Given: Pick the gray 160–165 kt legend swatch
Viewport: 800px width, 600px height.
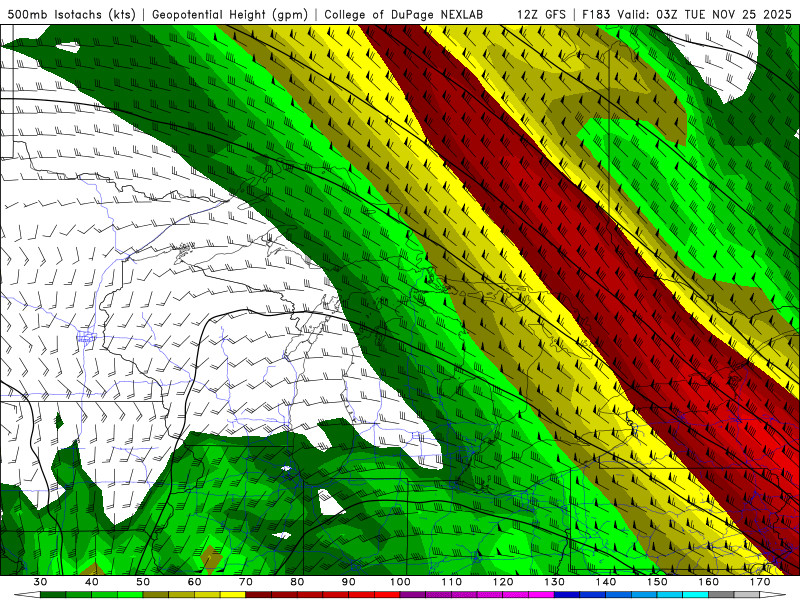Looking at the screenshot, I should pyautogui.click(x=721, y=595).
